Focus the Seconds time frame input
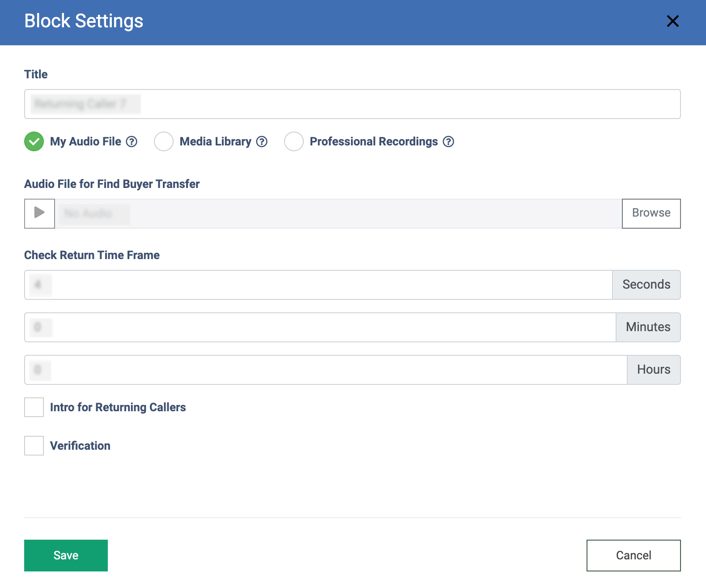 click(x=318, y=285)
